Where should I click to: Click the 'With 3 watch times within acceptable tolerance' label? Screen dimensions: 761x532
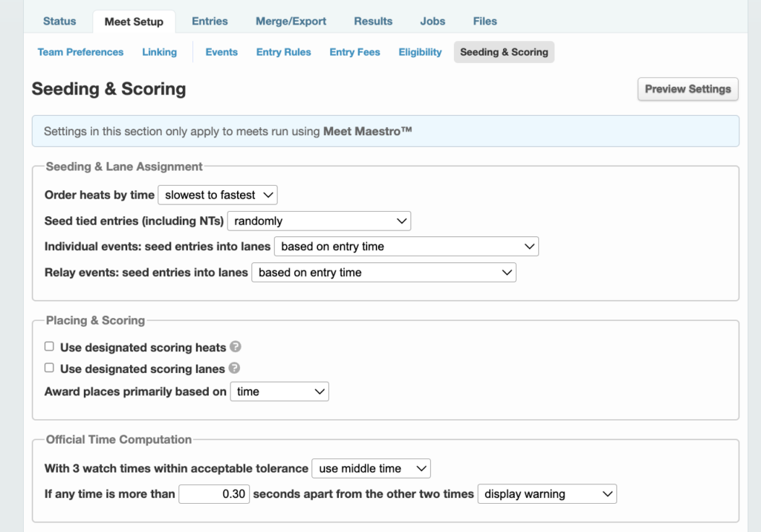point(176,468)
